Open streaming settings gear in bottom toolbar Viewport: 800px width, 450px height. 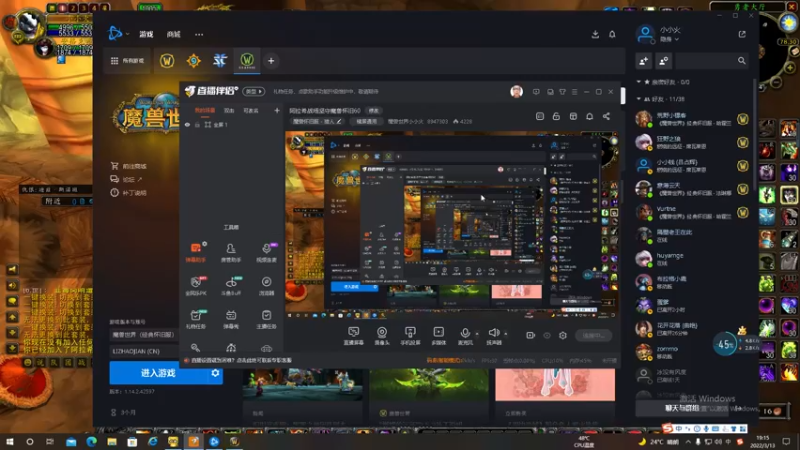(x=562, y=336)
